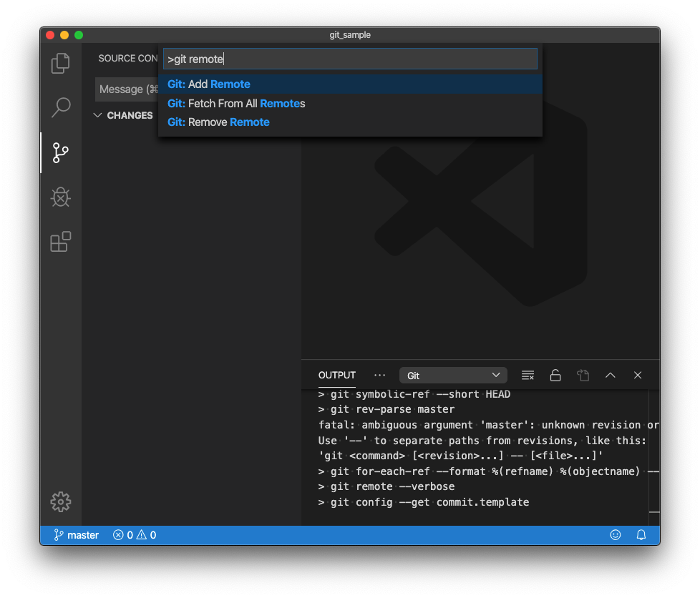This screenshot has width=700, height=598.
Task: Select Git: Remove Remote command
Action: coord(351,122)
